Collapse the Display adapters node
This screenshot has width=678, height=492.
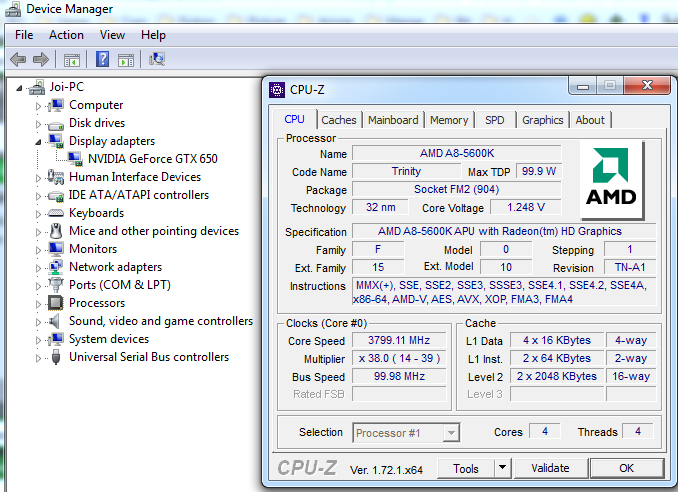click(38, 142)
